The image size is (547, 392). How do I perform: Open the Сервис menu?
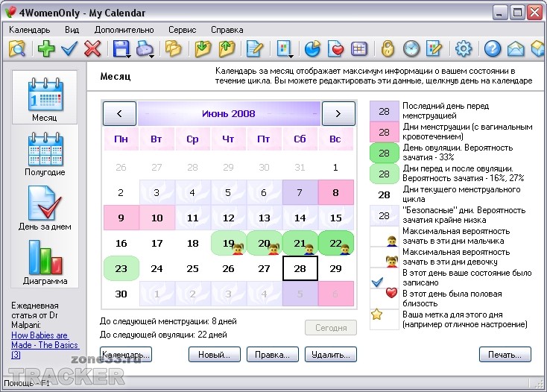coord(182,30)
